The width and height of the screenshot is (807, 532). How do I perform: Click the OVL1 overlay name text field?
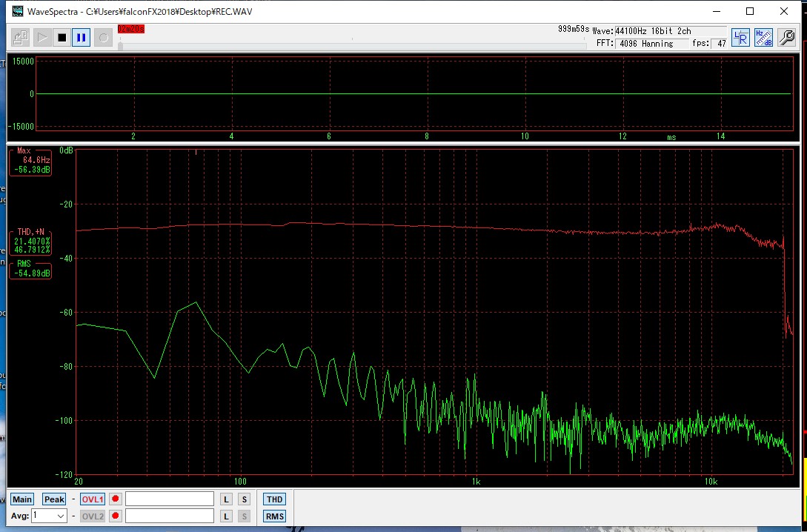(x=170, y=499)
